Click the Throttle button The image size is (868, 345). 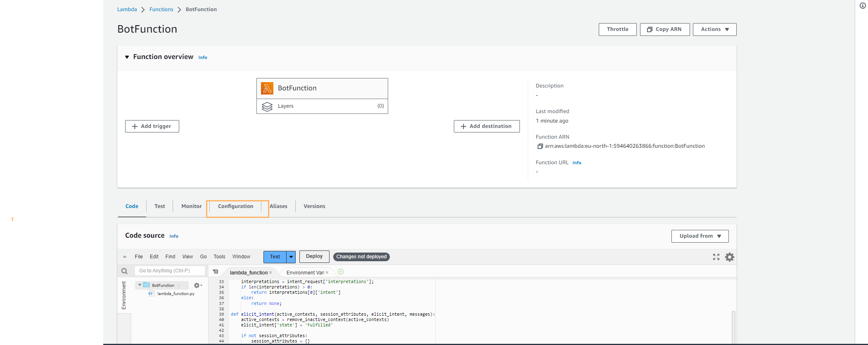pyautogui.click(x=617, y=29)
